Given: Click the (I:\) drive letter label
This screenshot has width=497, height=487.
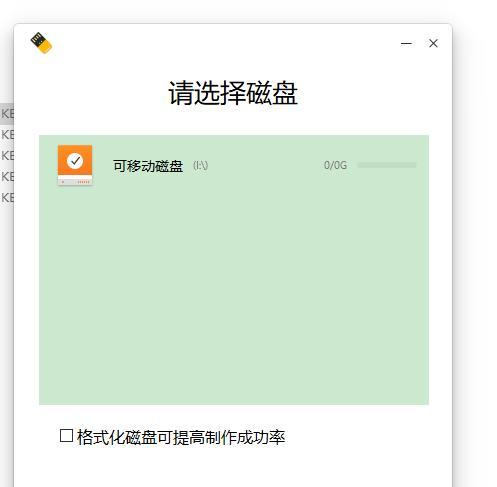Looking at the screenshot, I should point(200,165).
